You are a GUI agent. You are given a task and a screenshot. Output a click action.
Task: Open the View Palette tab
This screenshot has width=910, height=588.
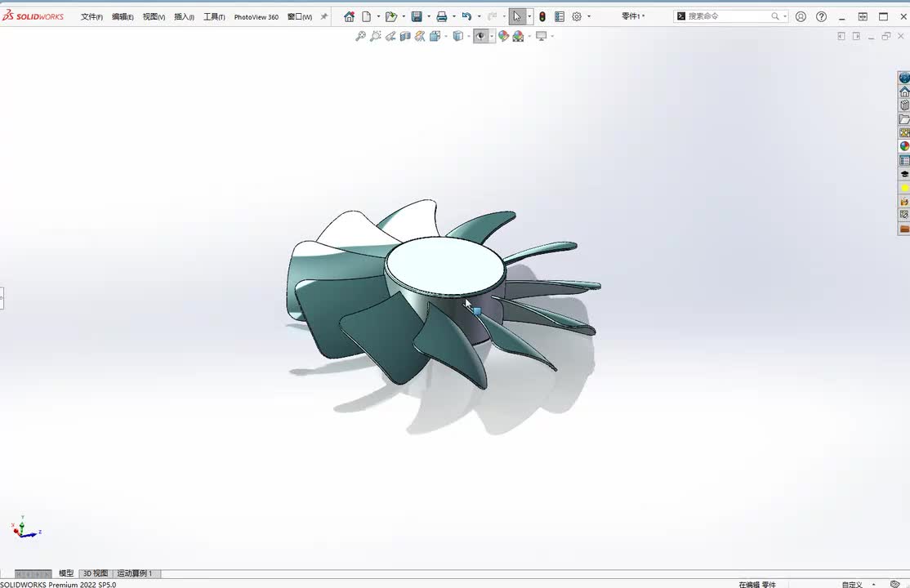[x=904, y=132]
